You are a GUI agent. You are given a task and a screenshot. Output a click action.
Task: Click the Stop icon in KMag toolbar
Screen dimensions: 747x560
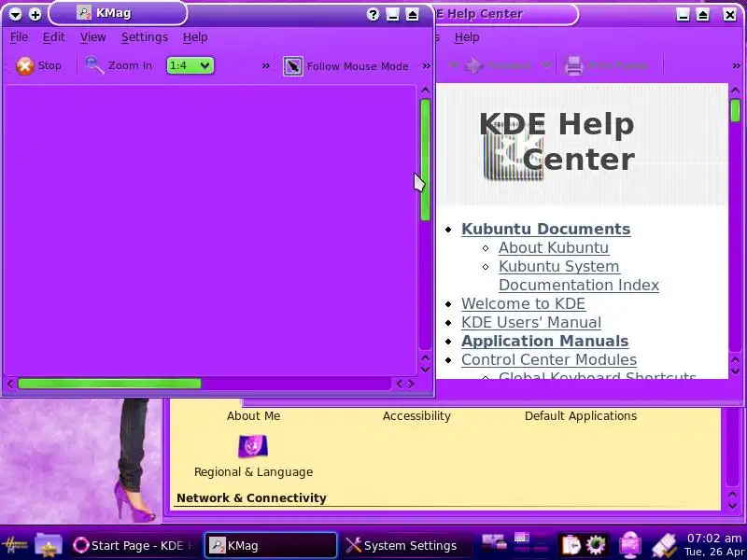point(25,65)
